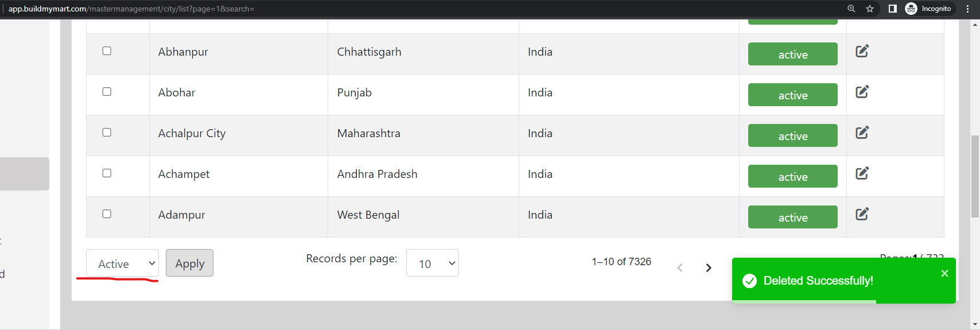Image resolution: width=980 pixels, height=330 pixels.
Task: Dismiss the Deleted Successfully notification
Action: point(944,273)
